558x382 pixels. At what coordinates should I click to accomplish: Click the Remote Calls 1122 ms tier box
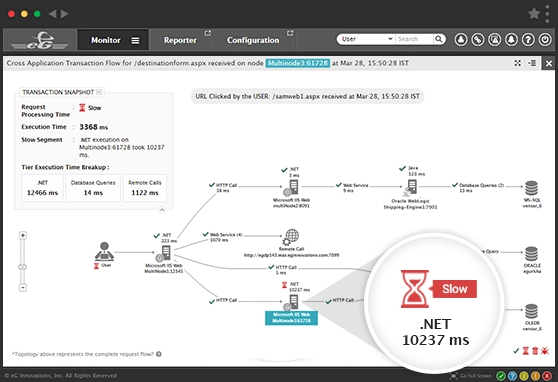point(145,188)
